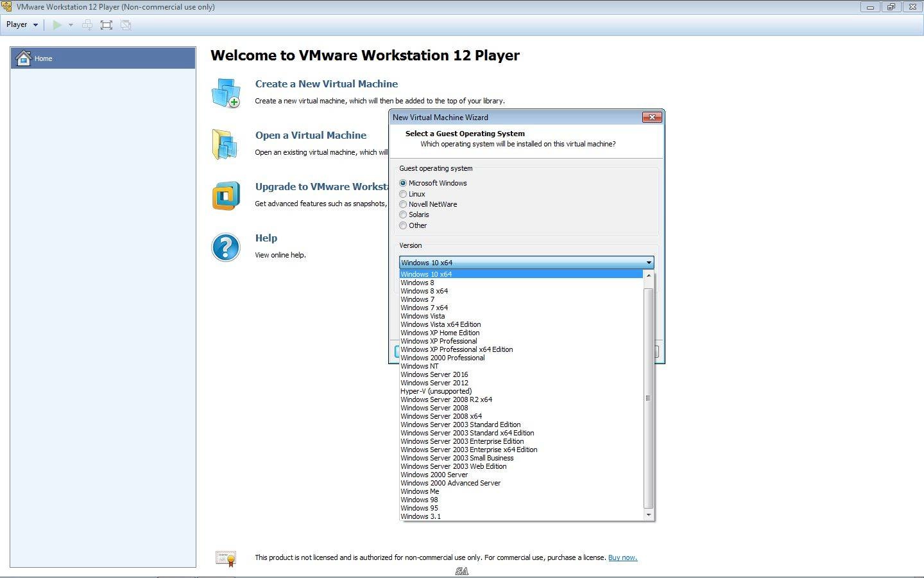Image resolution: width=924 pixels, height=578 pixels.
Task: Open the Player menu
Action: (x=22, y=24)
